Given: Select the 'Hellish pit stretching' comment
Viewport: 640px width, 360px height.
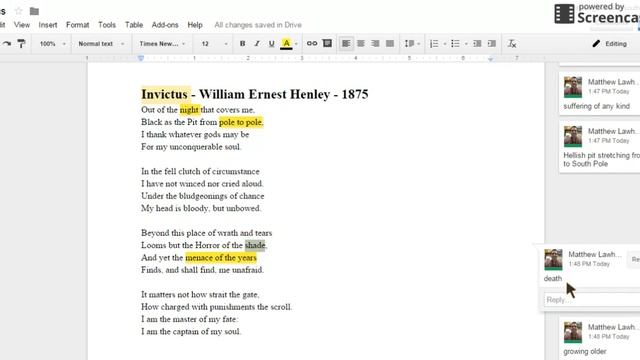Looking at the screenshot, I should tap(599, 146).
